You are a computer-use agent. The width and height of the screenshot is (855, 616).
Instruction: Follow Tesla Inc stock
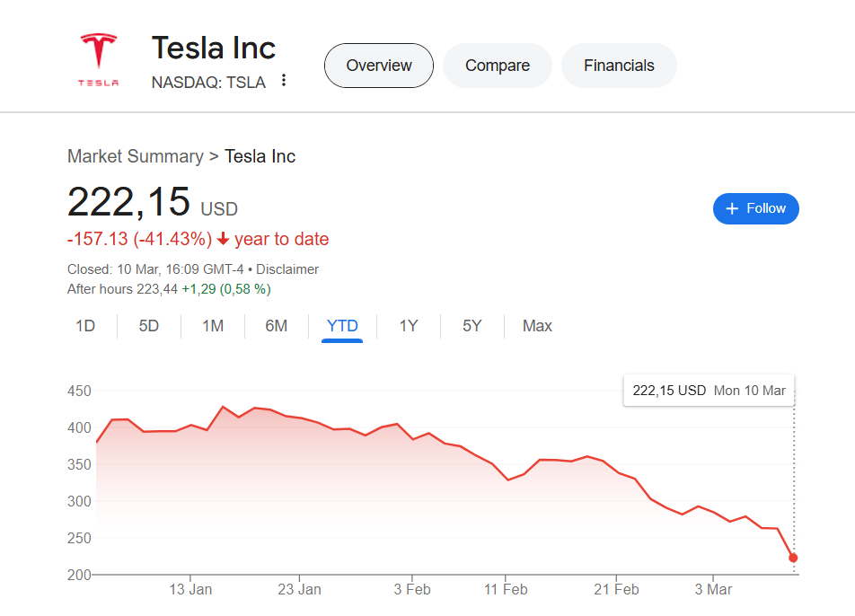(x=755, y=208)
